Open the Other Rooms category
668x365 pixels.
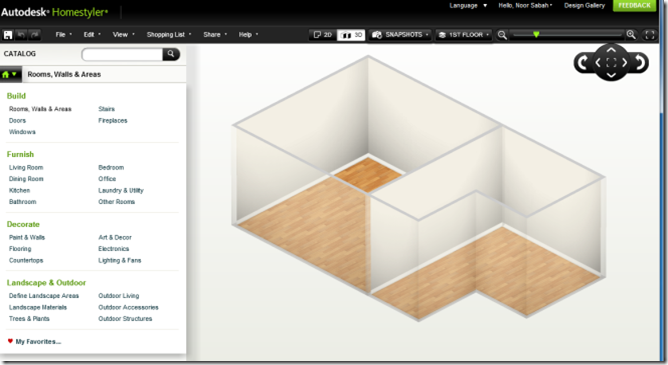[x=117, y=202]
